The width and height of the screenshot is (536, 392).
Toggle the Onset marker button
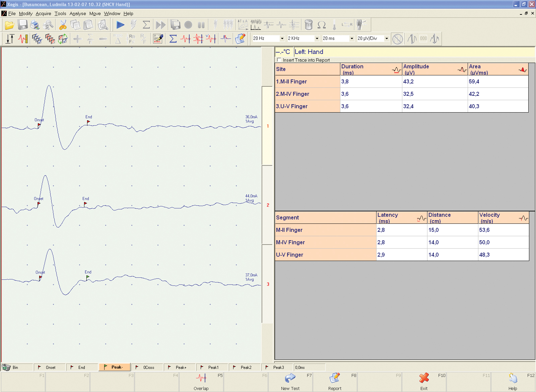[50, 367]
